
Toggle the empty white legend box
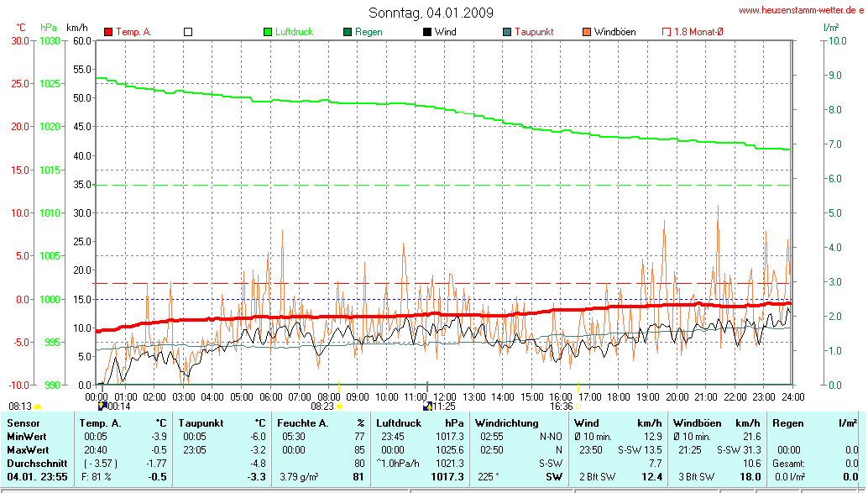click(x=188, y=32)
